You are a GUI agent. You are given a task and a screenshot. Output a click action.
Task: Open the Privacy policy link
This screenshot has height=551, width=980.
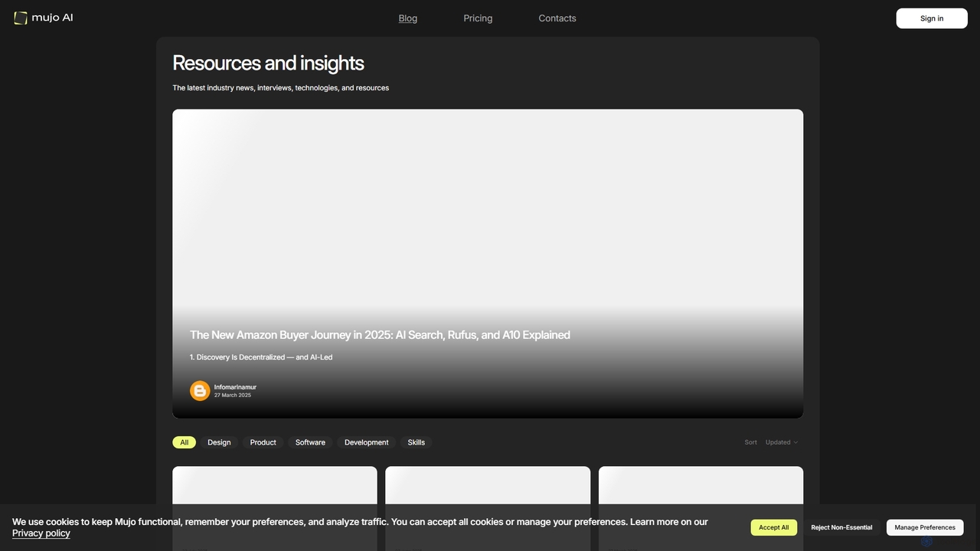coord(41,533)
